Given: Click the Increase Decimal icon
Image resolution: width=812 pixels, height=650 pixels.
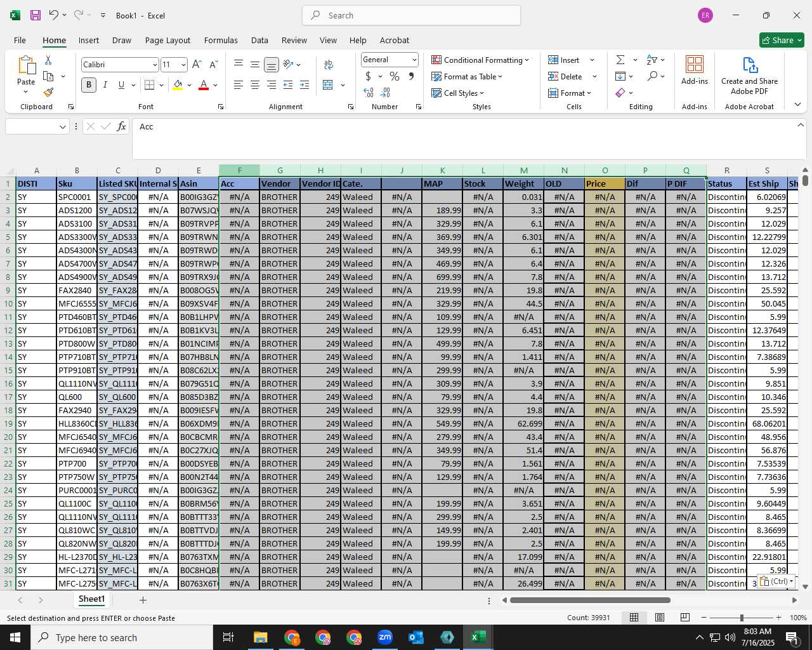Looking at the screenshot, I should tap(369, 93).
